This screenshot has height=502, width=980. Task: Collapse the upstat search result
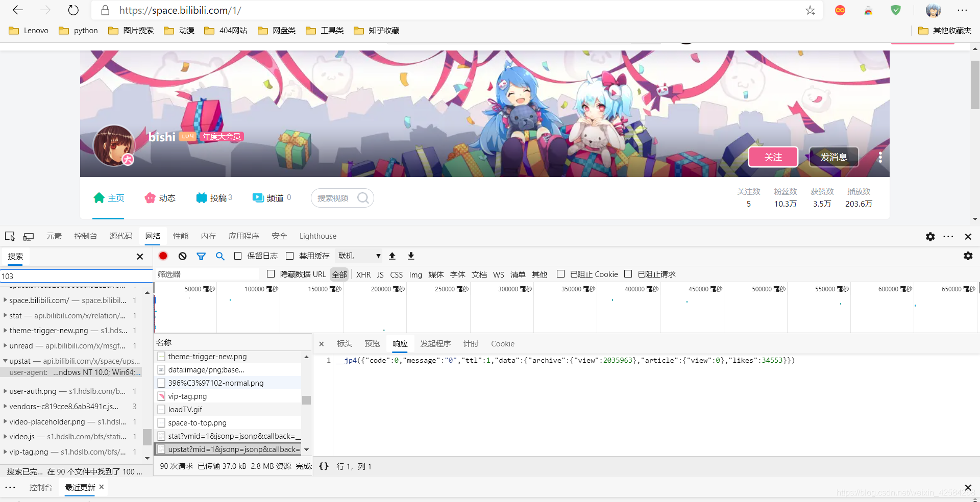click(5, 361)
